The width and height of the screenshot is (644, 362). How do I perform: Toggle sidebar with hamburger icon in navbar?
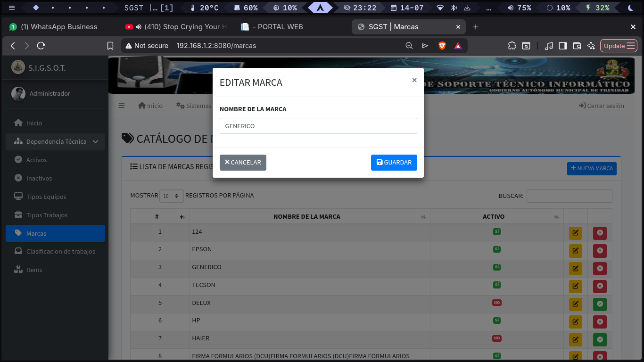click(x=122, y=106)
